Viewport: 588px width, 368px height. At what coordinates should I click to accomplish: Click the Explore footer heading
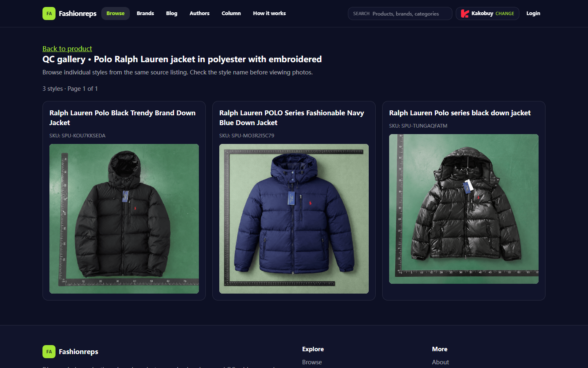pyautogui.click(x=313, y=349)
